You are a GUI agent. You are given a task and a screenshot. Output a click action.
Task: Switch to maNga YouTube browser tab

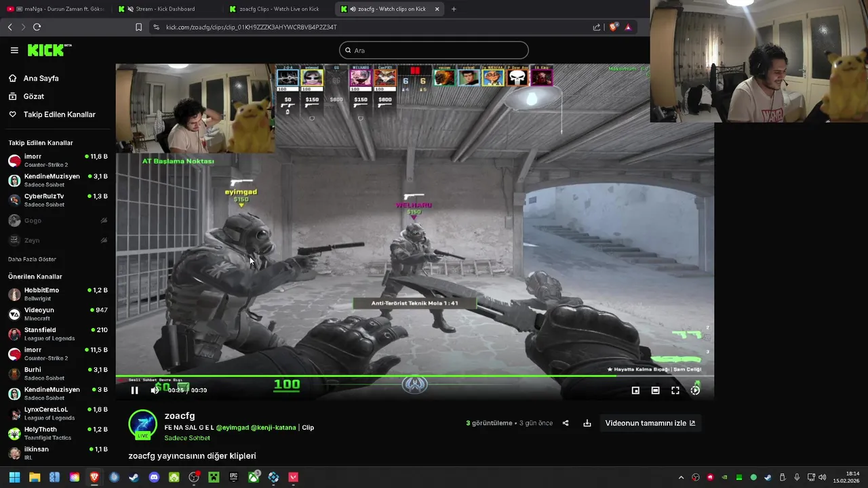pos(56,9)
